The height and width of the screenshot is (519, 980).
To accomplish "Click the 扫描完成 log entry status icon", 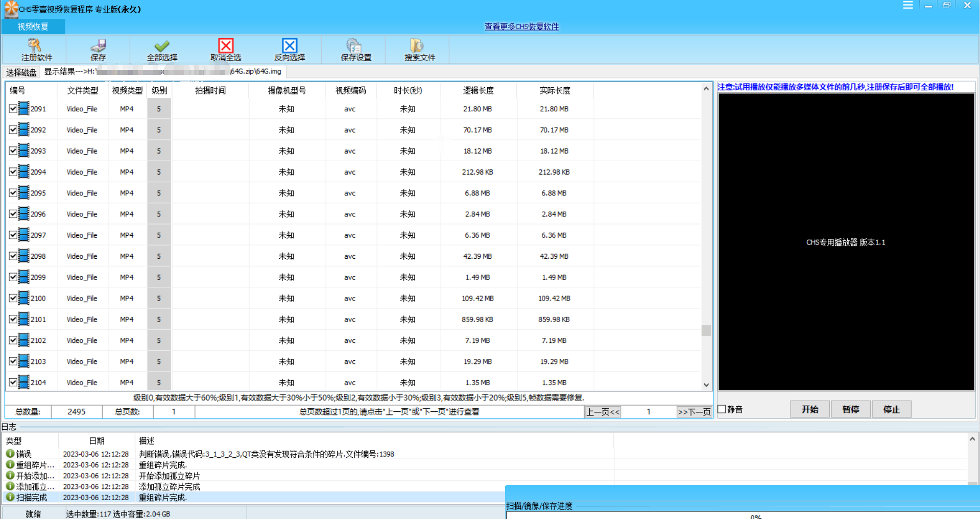I will pyautogui.click(x=10, y=497).
